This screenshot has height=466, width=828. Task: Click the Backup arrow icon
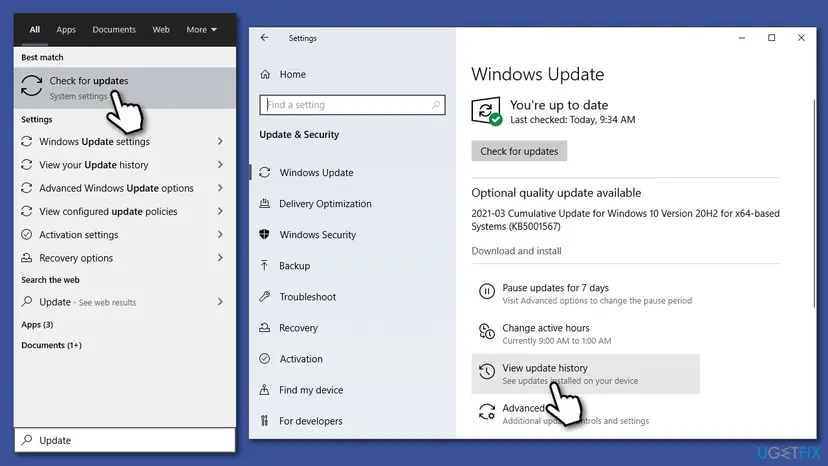[265, 265]
